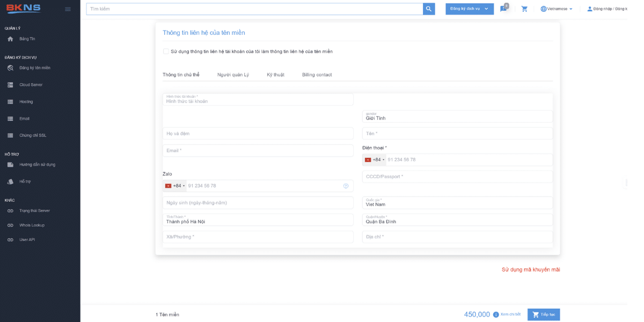The height and width of the screenshot is (322, 644).
Task: Open the notifications chat icon
Action: pos(503,9)
